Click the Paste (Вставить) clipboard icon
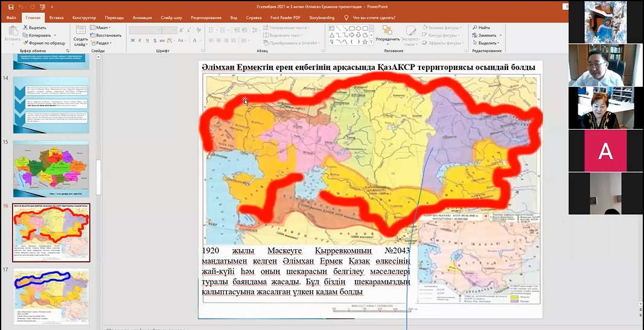The width and height of the screenshot is (644, 330). tap(12, 33)
